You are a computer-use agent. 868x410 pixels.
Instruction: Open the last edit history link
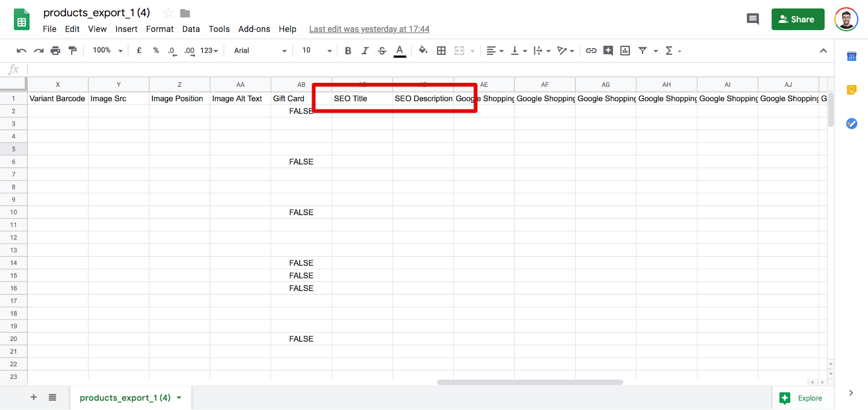pyautogui.click(x=369, y=29)
